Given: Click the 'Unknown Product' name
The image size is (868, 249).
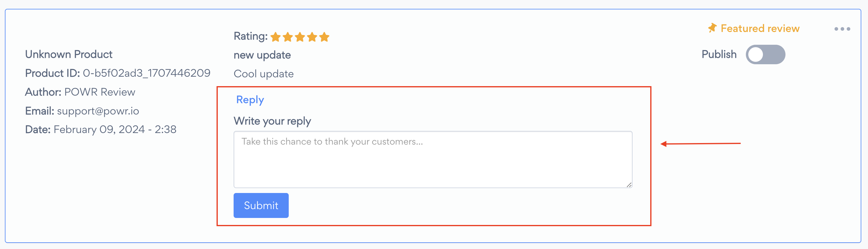Looking at the screenshot, I should click(x=69, y=54).
